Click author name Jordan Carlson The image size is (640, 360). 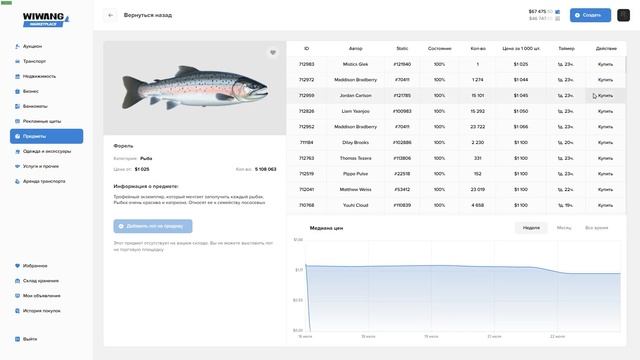click(x=356, y=96)
